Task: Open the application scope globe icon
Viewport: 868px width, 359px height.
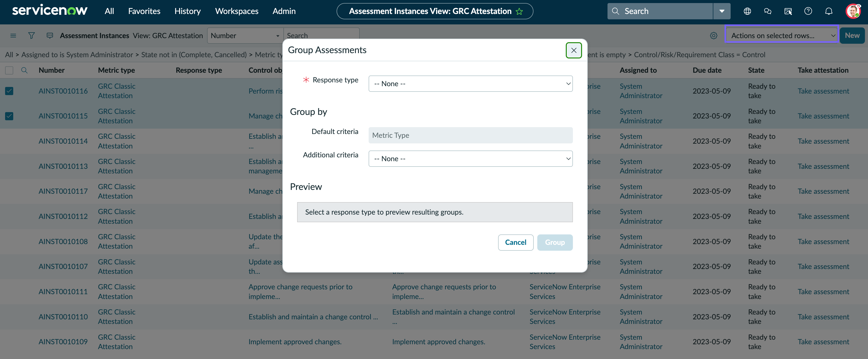Action: (x=747, y=11)
